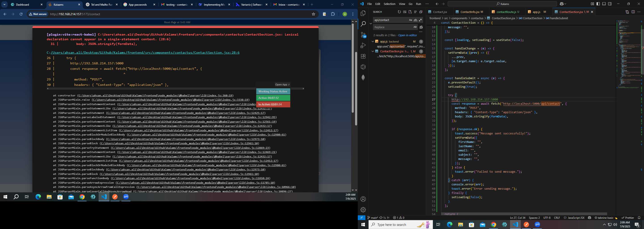Click the main* git branch indicator

click(373, 218)
